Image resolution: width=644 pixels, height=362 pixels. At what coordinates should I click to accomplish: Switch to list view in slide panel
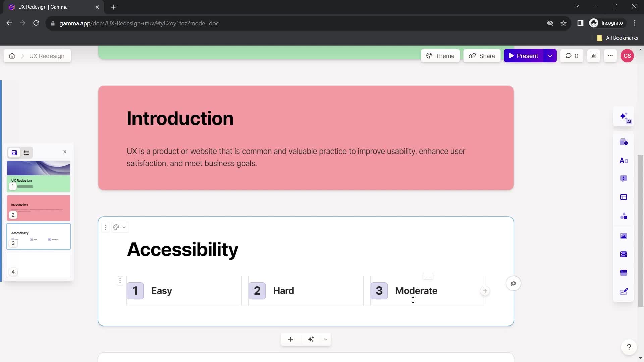point(26,153)
